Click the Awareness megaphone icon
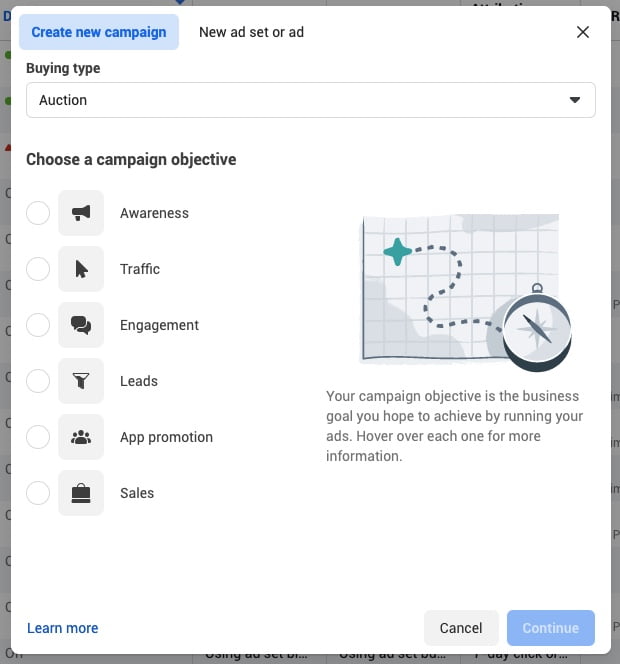620x664 pixels. coord(81,213)
